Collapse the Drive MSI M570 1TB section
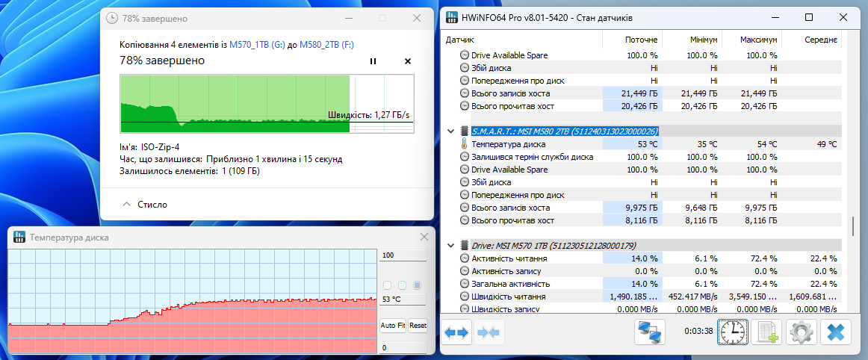This screenshot has width=868, height=360. pos(450,246)
